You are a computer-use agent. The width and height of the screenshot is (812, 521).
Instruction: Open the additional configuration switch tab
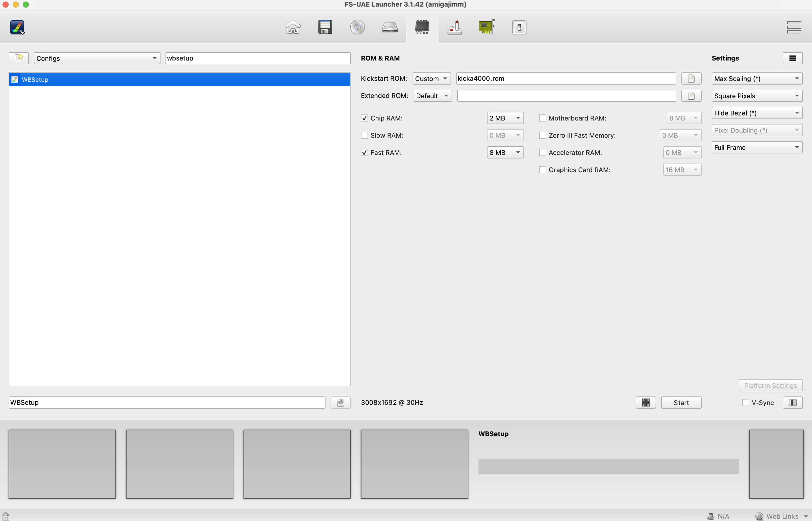coord(519,27)
